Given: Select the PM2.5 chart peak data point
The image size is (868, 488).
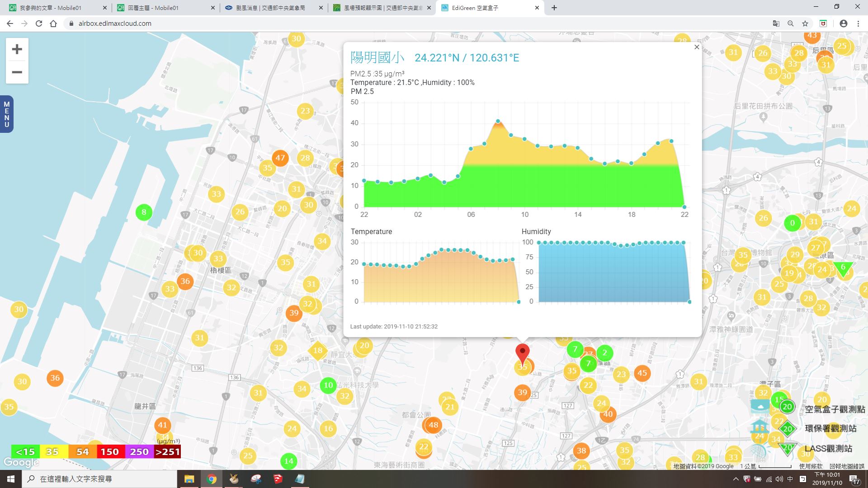Looking at the screenshot, I should [498, 121].
